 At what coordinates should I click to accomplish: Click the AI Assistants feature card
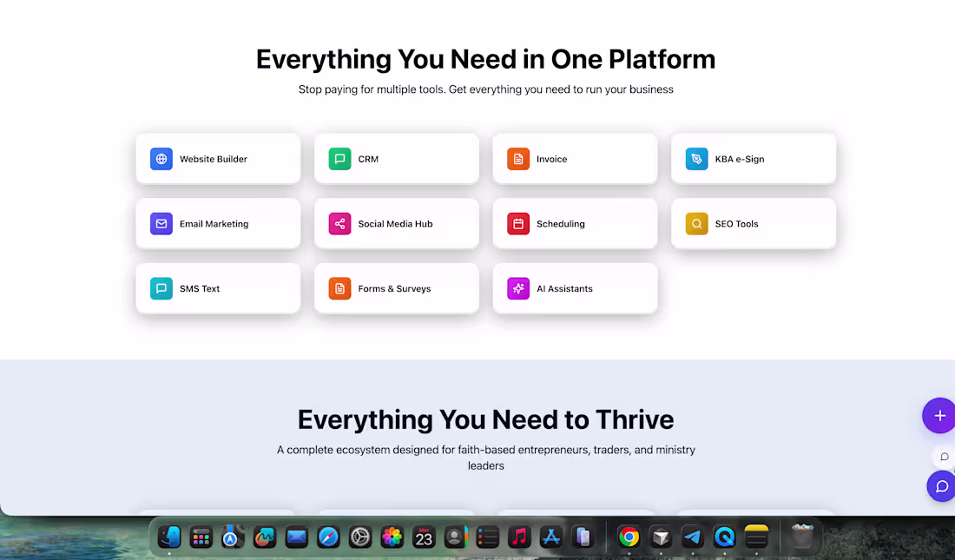[x=575, y=287]
